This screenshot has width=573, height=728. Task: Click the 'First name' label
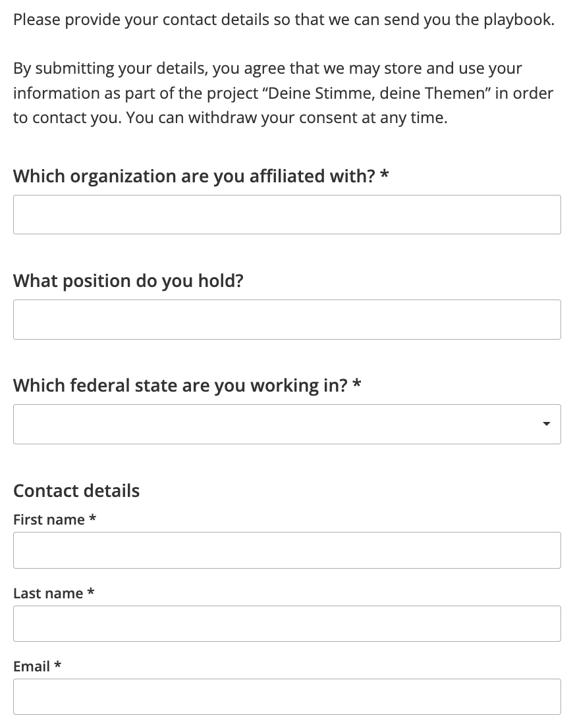tap(49, 520)
